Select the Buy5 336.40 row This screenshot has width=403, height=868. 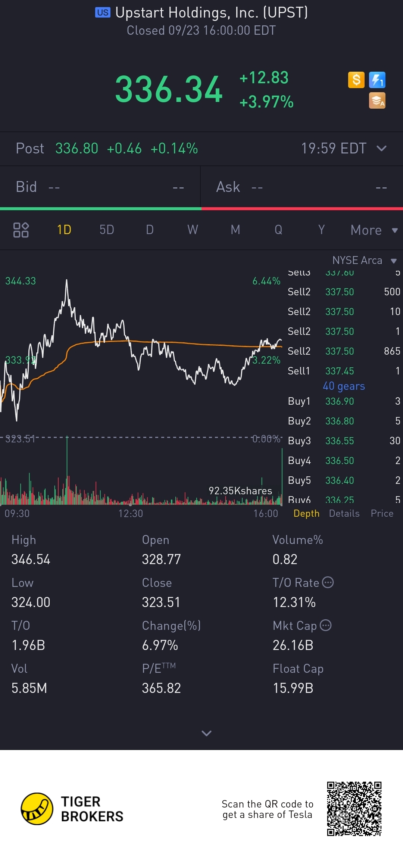click(344, 480)
